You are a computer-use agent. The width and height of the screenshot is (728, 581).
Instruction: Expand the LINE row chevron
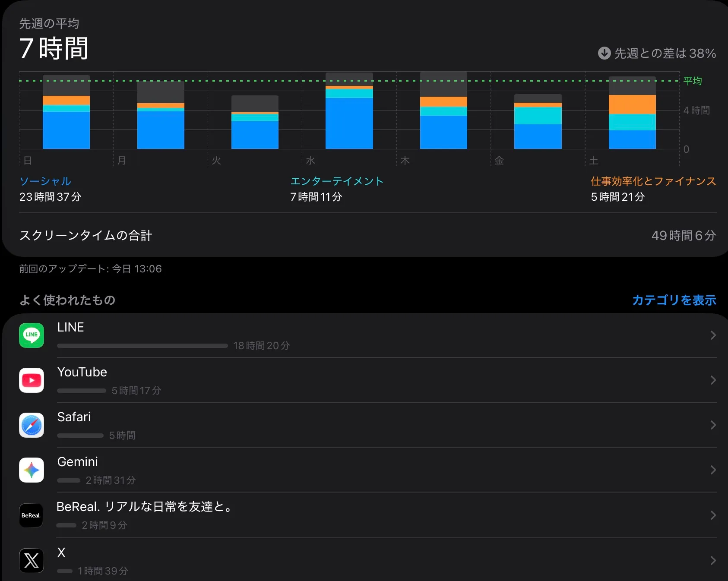pyautogui.click(x=713, y=335)
